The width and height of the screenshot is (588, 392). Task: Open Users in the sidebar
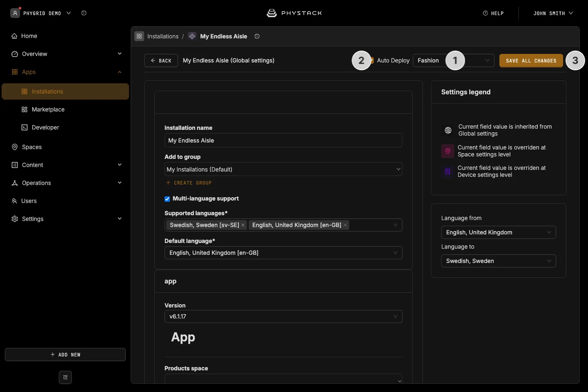pos(65,201)
